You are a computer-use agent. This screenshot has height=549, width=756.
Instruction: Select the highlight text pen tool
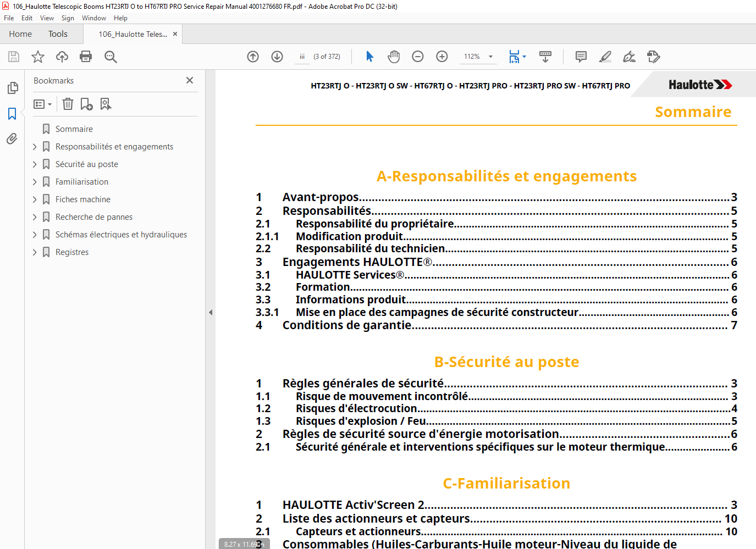click(x=605, y=57)
